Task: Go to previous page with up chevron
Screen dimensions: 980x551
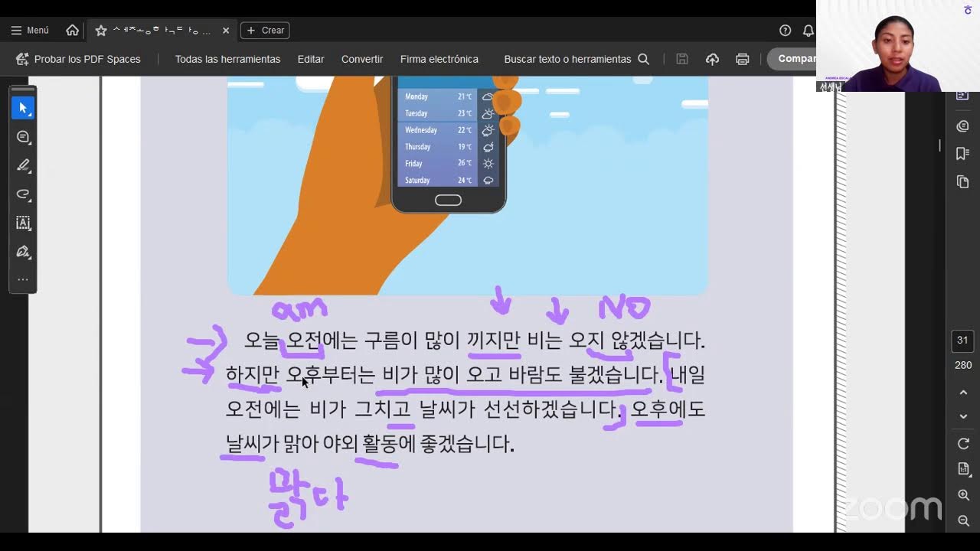Action: coord(963,393)
